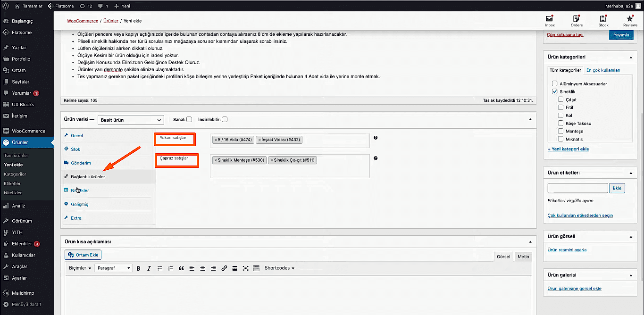Align text center in editor
The height and width of the screenshot is (315, 644).
click(x=203, y=268)
